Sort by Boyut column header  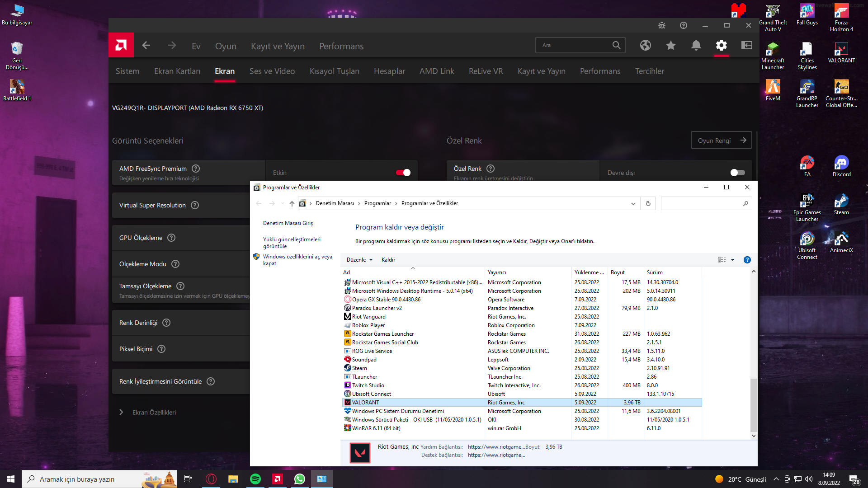[x=625, y=272]
